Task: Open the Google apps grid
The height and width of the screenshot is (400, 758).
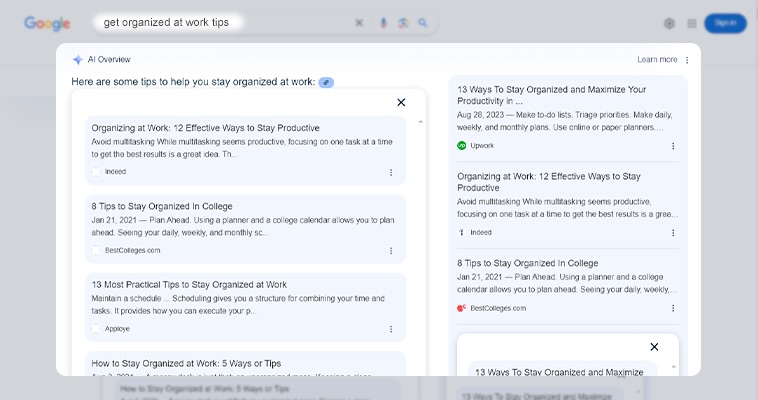Action: 691,23
